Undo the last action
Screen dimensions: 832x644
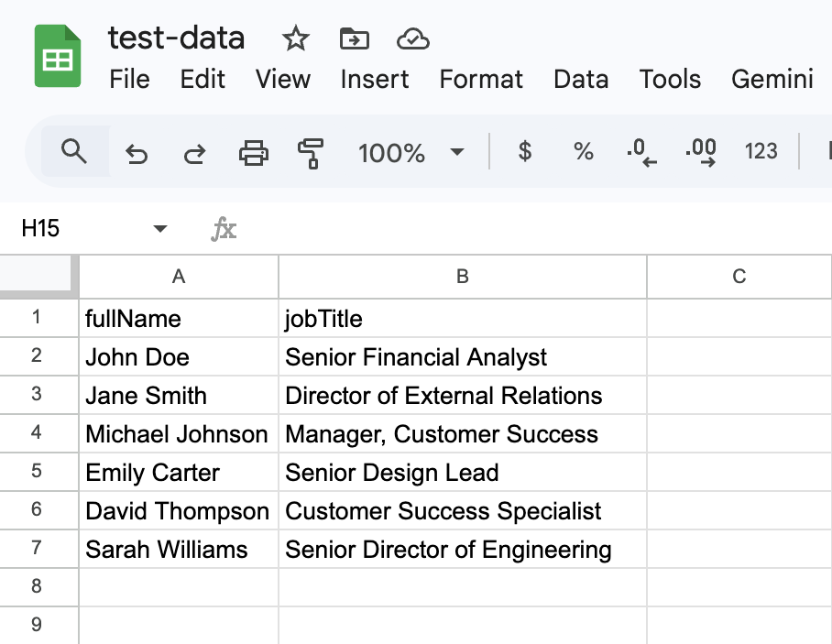click(x=137, y=152)
